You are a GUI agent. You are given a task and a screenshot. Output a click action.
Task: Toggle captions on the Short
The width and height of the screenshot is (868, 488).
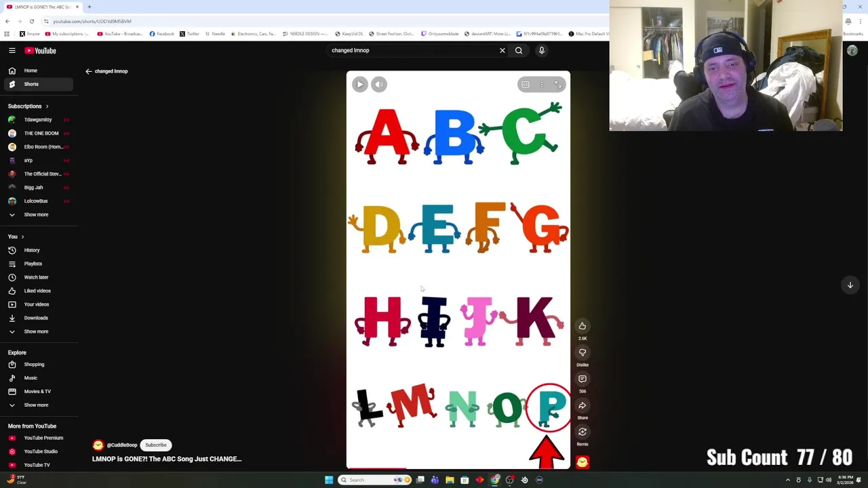[x=526, y=84]
